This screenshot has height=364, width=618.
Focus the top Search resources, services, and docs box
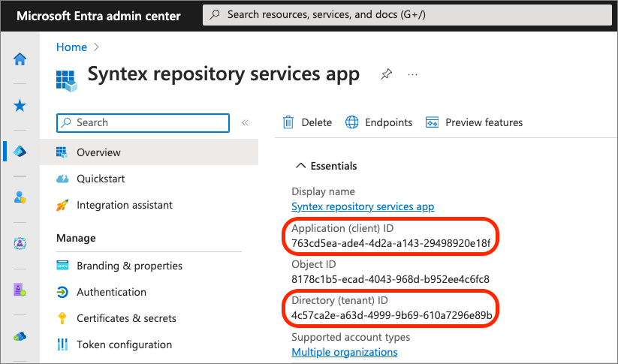click(407, 15)
